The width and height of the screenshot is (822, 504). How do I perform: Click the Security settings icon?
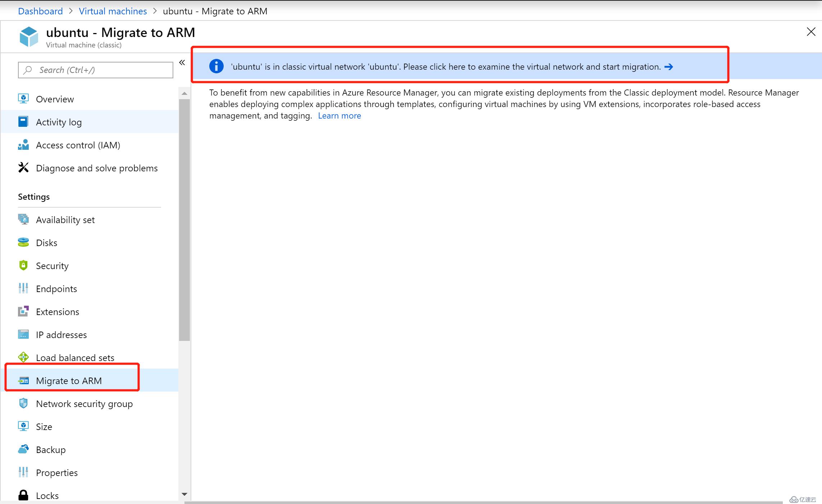[23, 265]
